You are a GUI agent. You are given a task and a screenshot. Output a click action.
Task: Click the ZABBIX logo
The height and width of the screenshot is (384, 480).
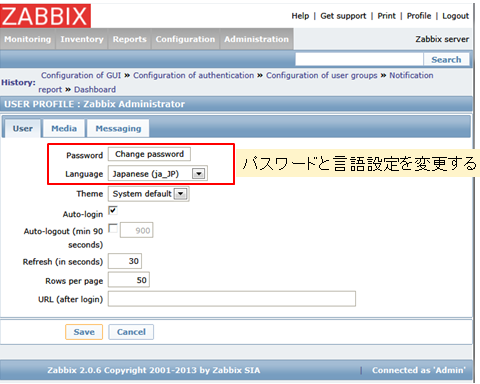pos(45,16)
